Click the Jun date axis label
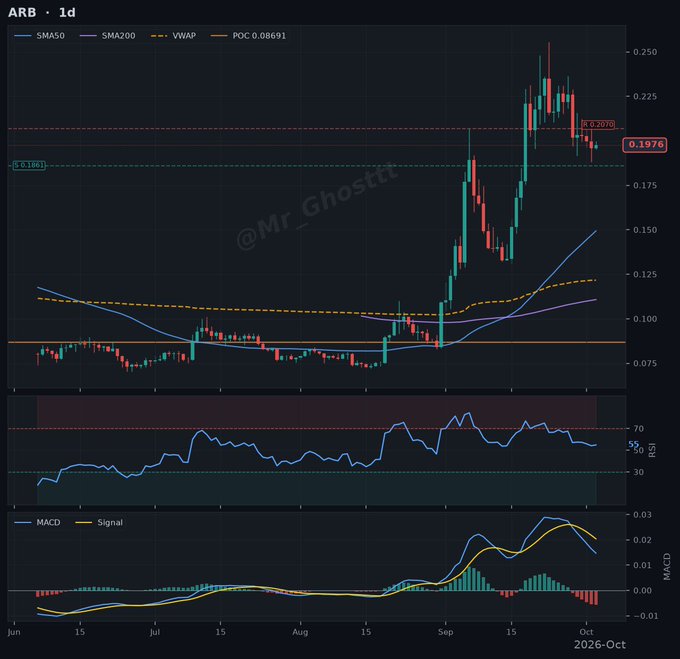This screenshot has width=680, height=659. click(x=14, y=632)
